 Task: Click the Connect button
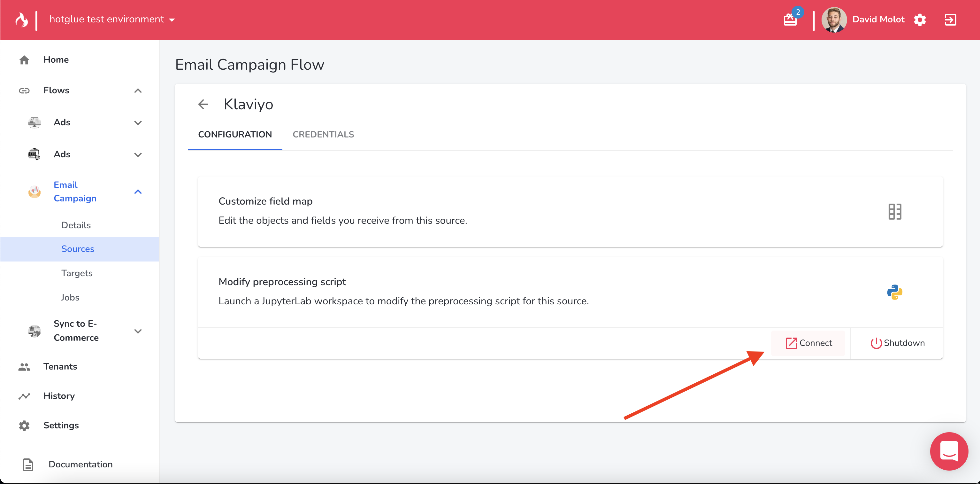point(808,343)
